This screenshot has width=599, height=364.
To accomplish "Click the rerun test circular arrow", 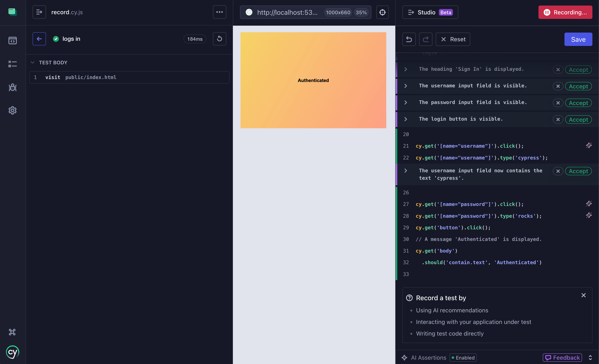I will (219, 39).
